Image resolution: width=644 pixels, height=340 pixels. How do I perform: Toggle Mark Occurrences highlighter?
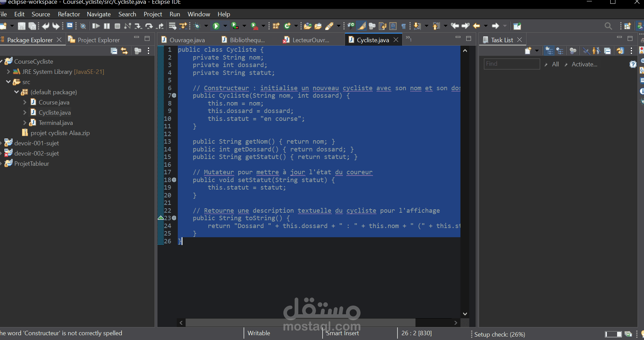(361, 26)
